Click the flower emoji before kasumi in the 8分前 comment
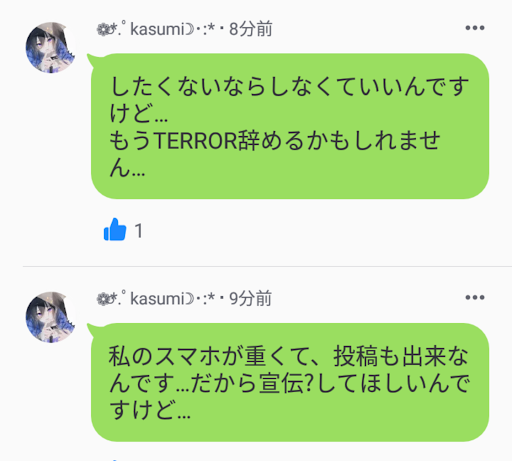This screenshot has width=512, height=461. [x=102, y=30]
